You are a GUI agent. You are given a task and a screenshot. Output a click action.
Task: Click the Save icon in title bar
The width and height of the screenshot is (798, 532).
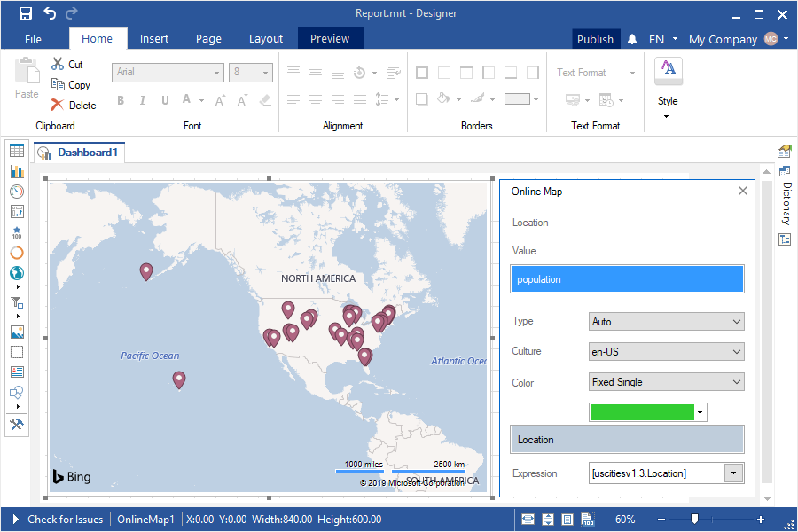(x=26, y=13)
